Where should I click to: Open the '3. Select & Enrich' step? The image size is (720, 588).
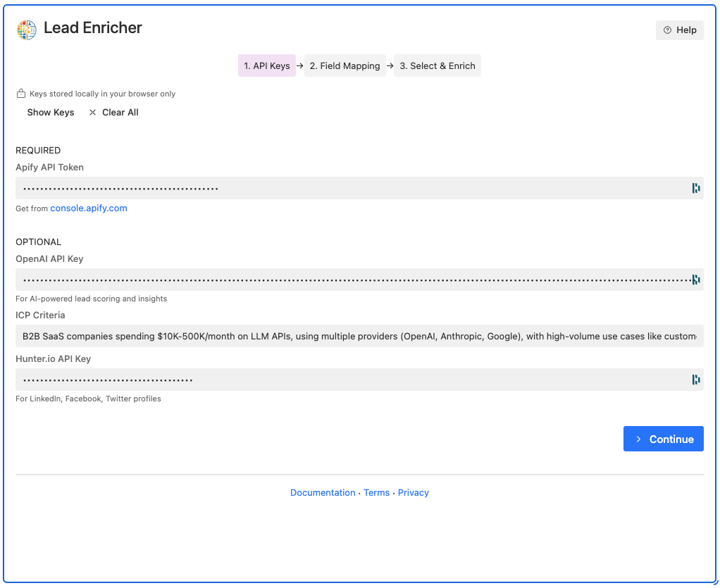pos(437,65)
